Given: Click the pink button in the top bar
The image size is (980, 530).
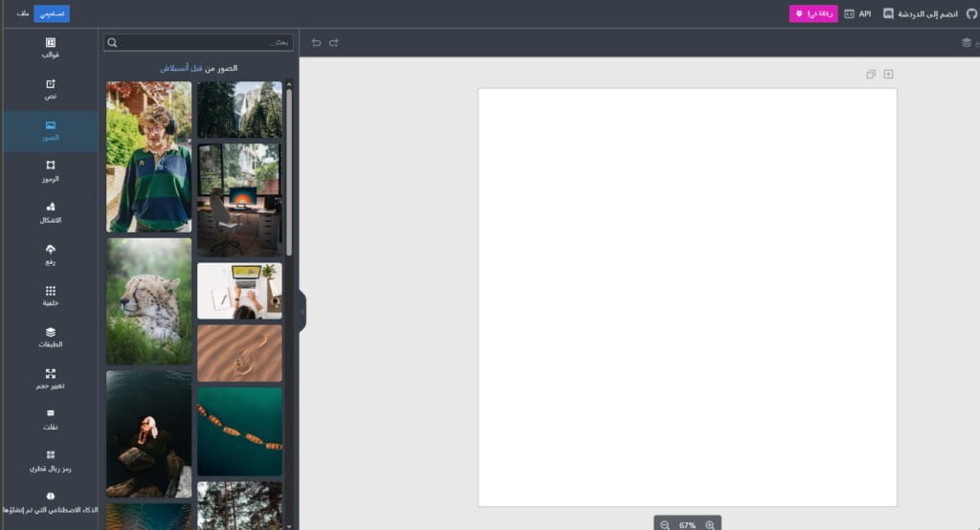Looking at the screenshot, I should 813,14.
